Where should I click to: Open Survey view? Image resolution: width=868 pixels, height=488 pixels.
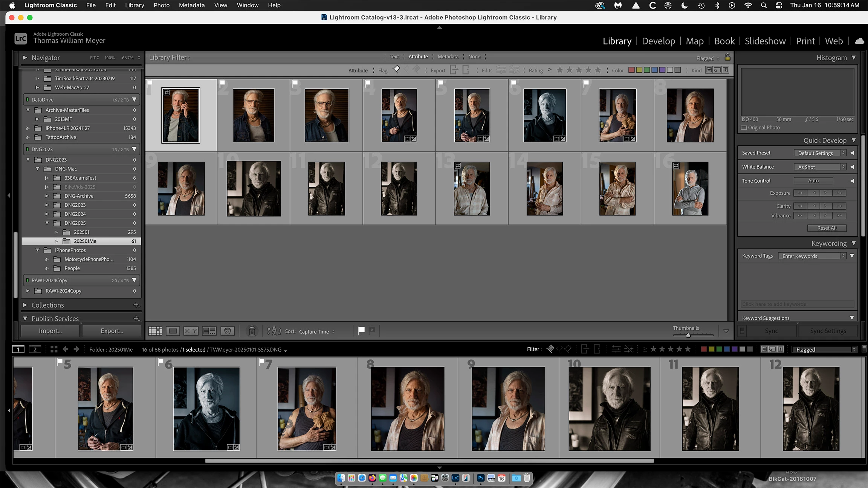pos(209,331)
